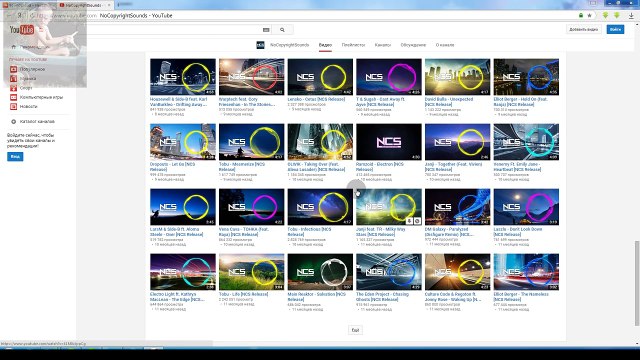The width and height of the screenshot is (640, 360).
Task: Close the NoCopyrightSounds browser tab
Action: coord(109,5)
